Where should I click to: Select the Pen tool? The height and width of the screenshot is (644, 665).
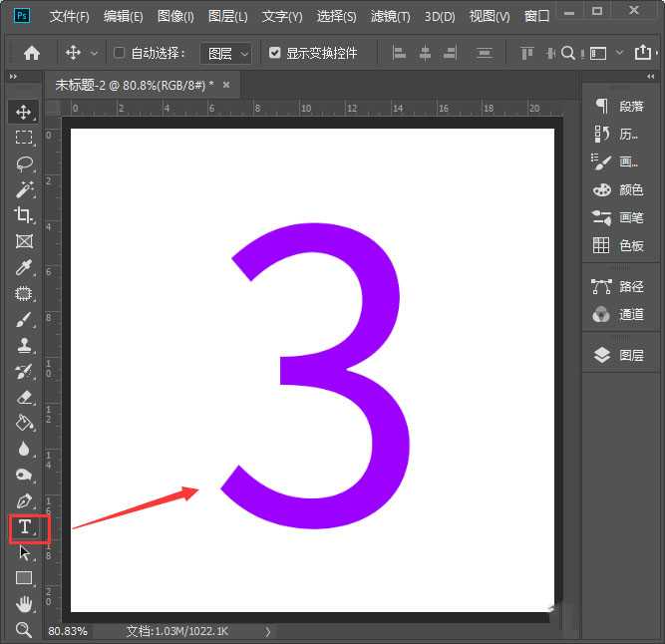point(25,500)
